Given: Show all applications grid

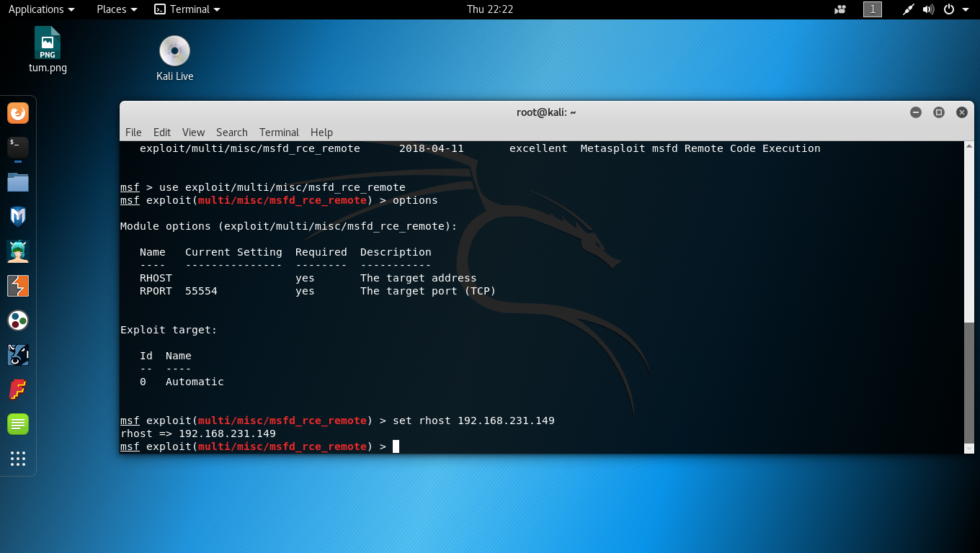Looking at the screenshot, I should pos(18,459).
